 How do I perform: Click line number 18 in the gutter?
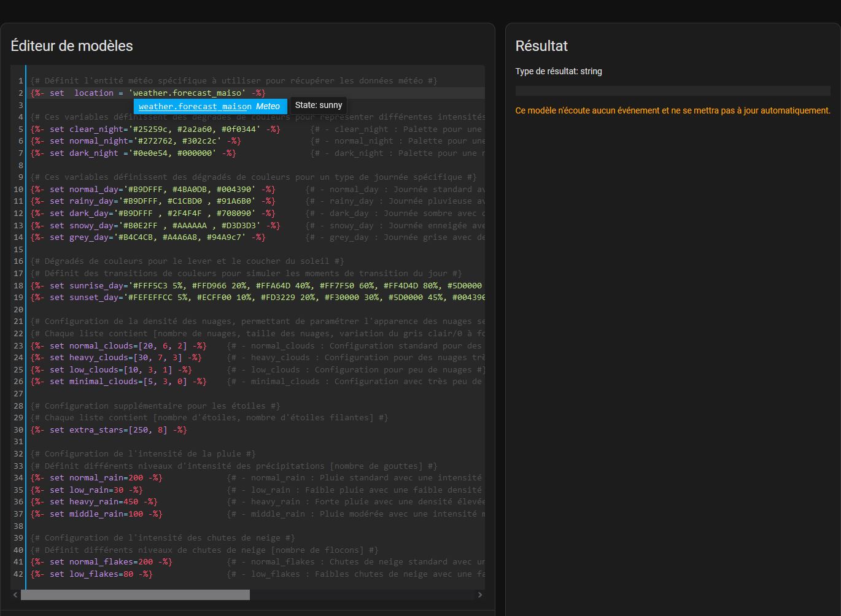pos(18,285)
